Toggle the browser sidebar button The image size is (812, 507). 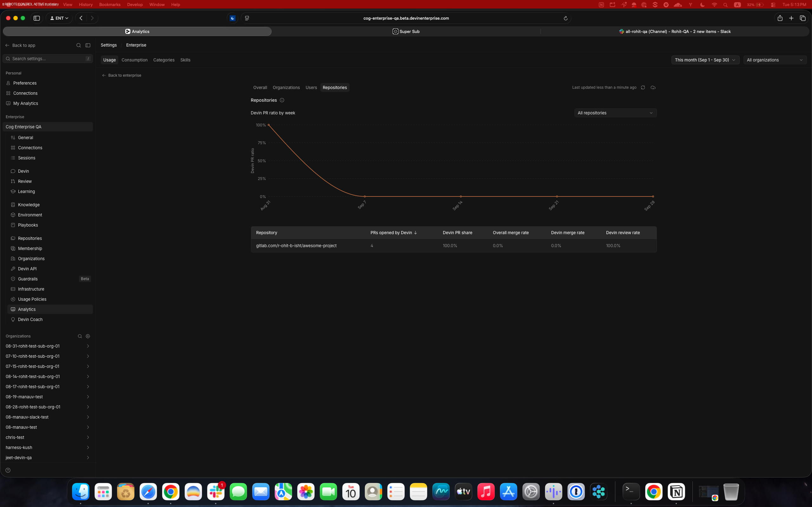(36, 18)
